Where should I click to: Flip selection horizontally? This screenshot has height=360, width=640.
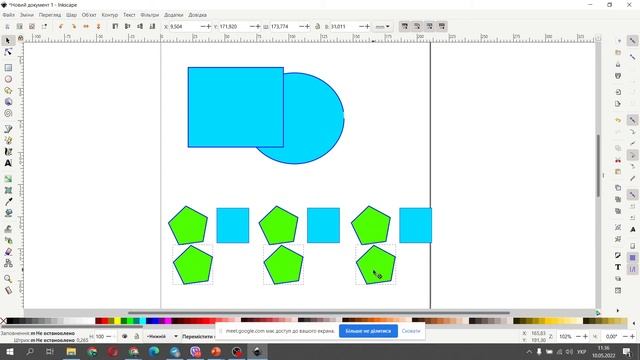(86, 26)
